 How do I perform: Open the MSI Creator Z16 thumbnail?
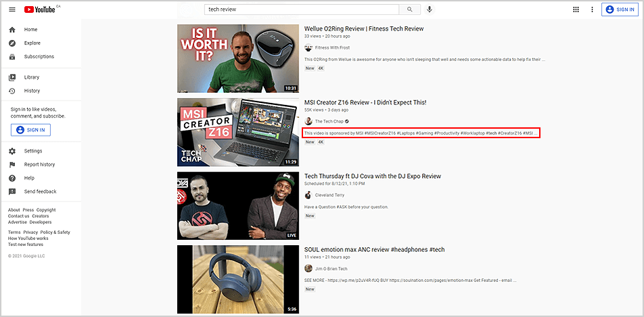[x=238, y=132]
